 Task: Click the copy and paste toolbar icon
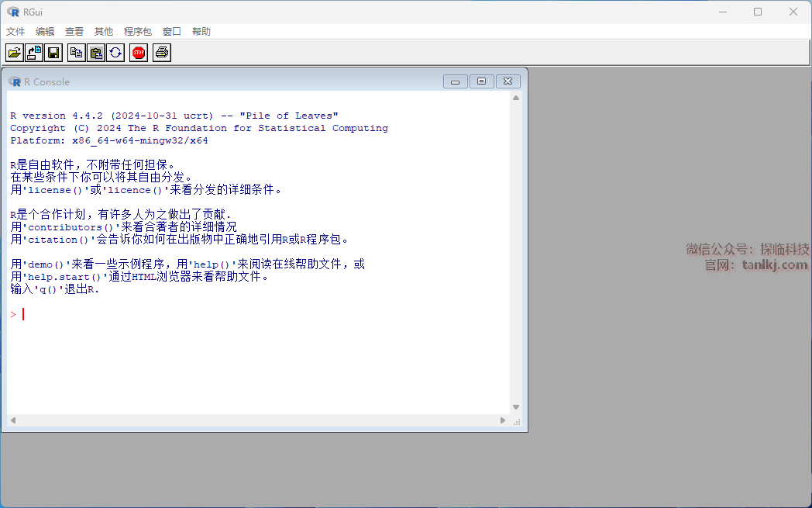click(115, 53)
